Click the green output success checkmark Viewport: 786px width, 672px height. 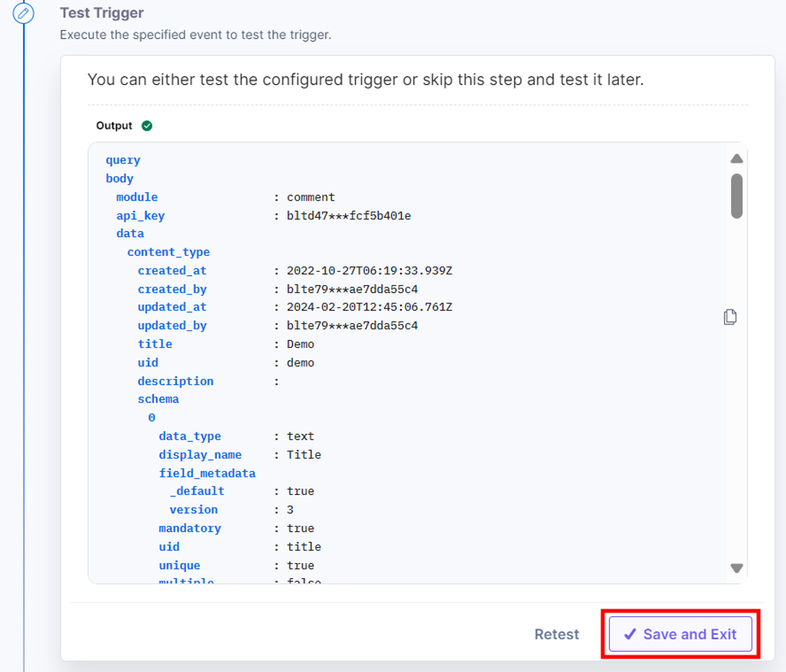point(147,126)
